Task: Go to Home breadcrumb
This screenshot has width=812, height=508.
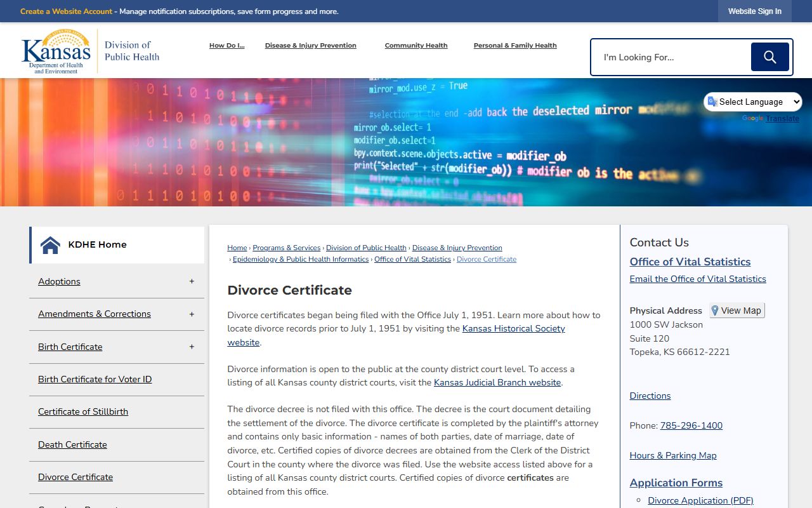Action: click(x=237, y=248)
